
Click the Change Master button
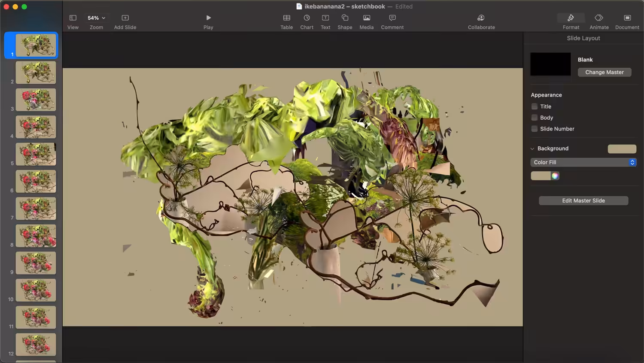point(605,72)
